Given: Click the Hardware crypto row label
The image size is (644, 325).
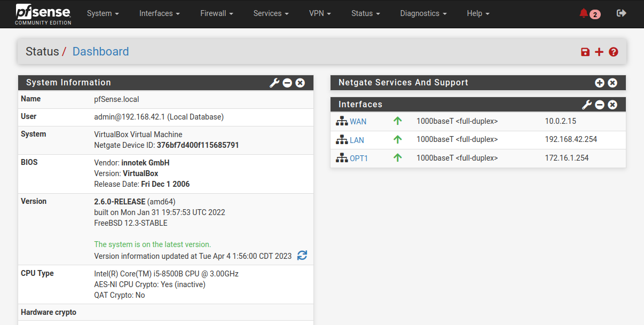Looking at the screenshot, I should tap(49, 312).
